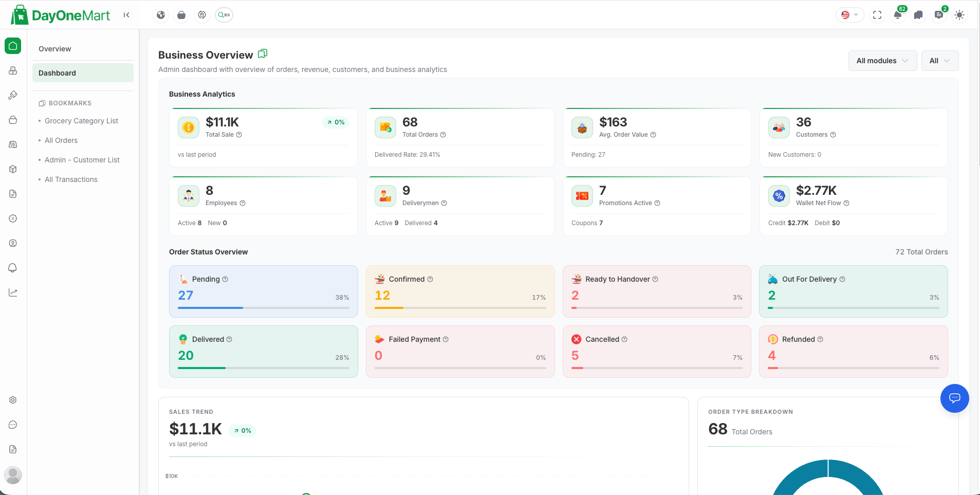The width and height of the screenshot is (980, 495).
Task: Open the Cancelled orders card
Action: point(657,352)
